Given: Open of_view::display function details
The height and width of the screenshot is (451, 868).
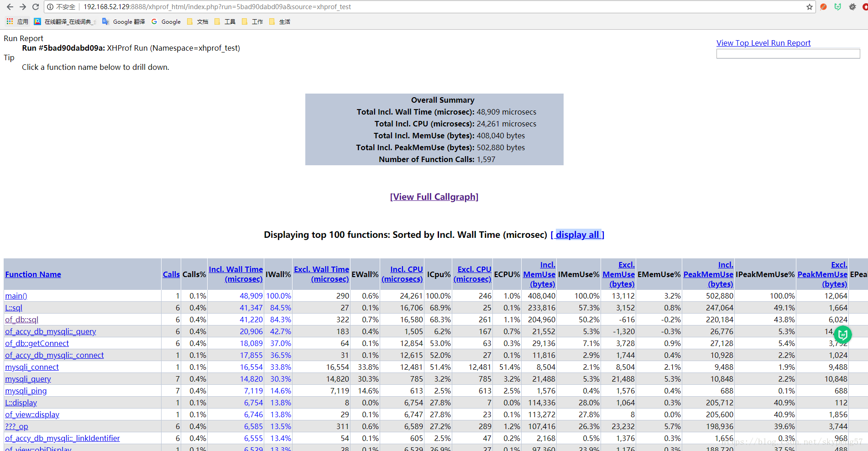Looking at the screenshot, I should pos(32,414).
